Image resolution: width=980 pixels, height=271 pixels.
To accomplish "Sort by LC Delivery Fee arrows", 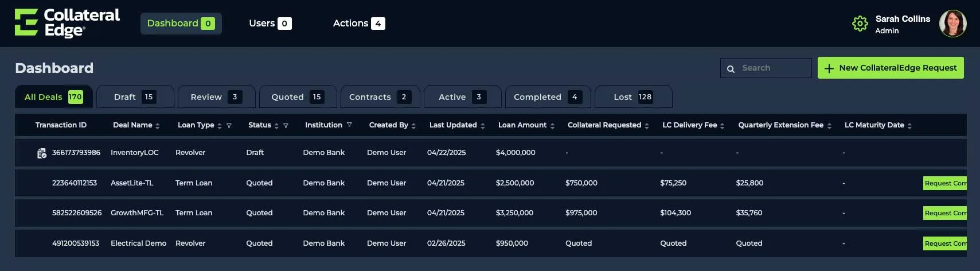I will 723,126.
